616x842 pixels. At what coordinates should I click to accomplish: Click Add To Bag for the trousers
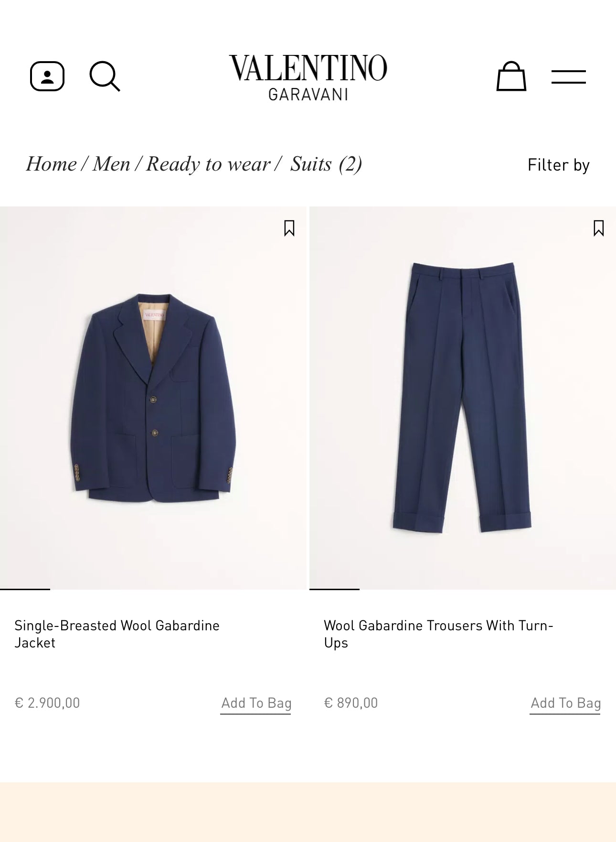tap(565, 703)
